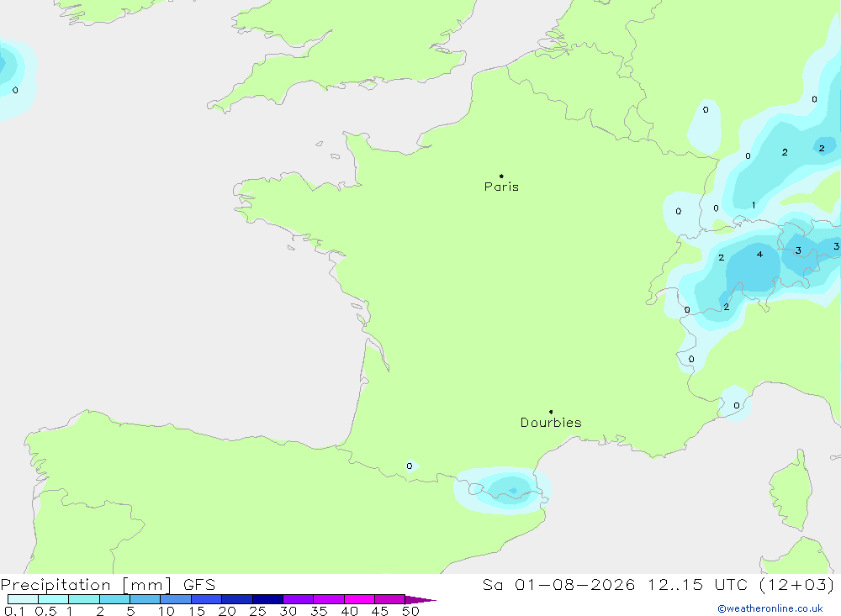This screenshot has width=841, height=616.
Task: Click the 40 legend scale label
Action: click(x=350, y=611)
